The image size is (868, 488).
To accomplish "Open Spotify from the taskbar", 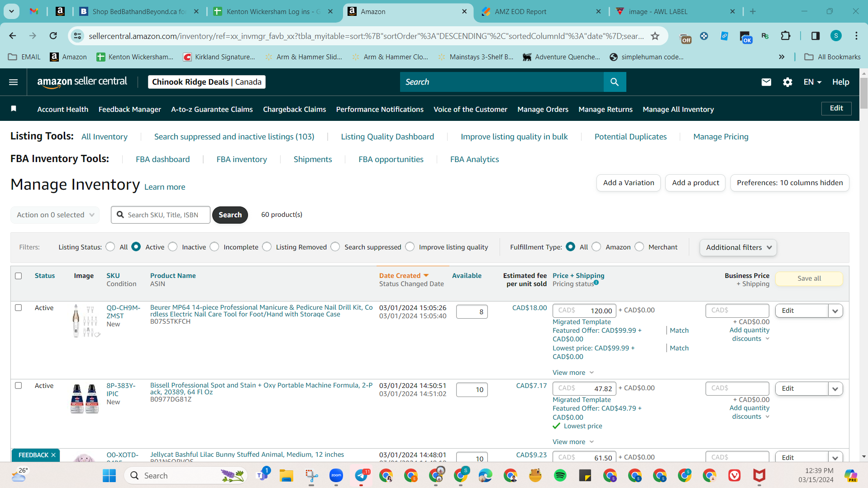I will pos(560,476).
